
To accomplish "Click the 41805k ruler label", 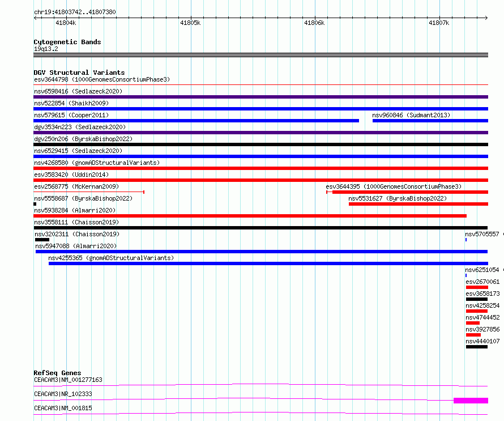I will point(190,23).
